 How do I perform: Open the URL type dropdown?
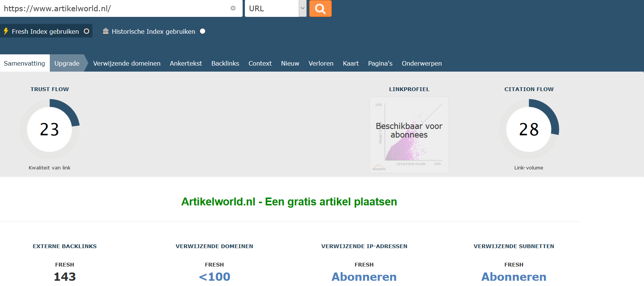click(276, 8)
